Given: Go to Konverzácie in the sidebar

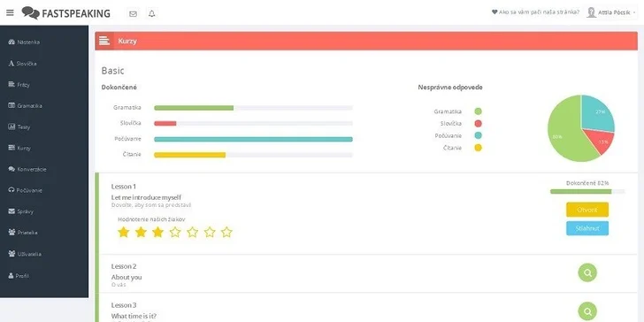Looking at the screenshot, I should 27,169.
